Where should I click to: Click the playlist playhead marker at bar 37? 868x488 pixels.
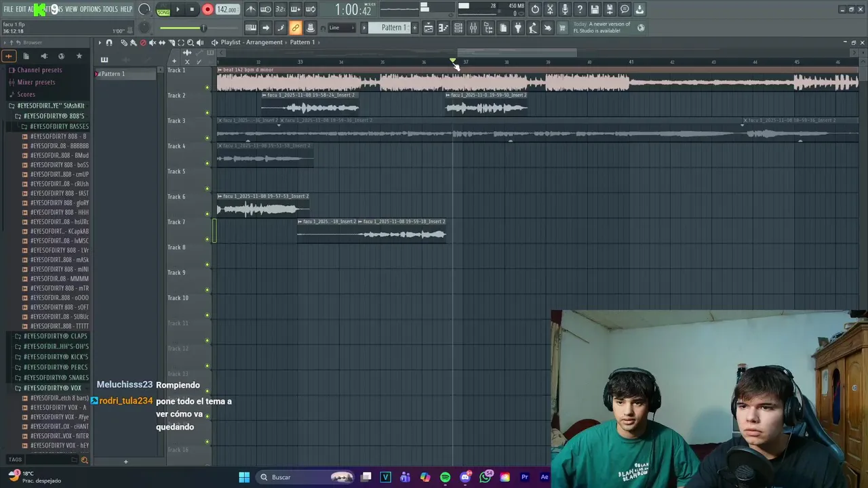(453, 61)
